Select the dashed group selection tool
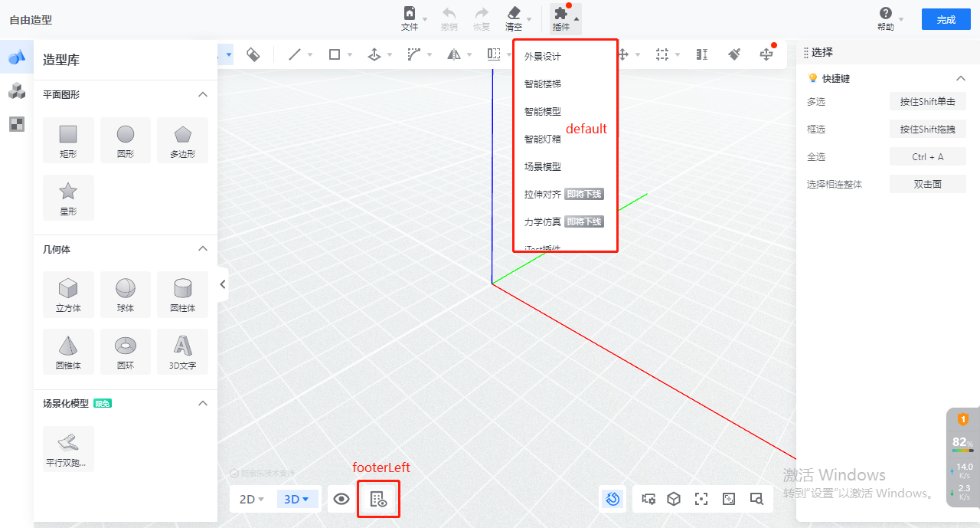The height and width of the screenshot is (528, 980). pyautogui.click(x=662, y=54)
